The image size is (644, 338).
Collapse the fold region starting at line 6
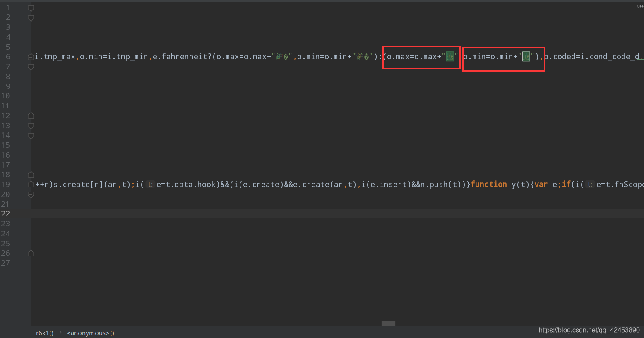point(31,57)
